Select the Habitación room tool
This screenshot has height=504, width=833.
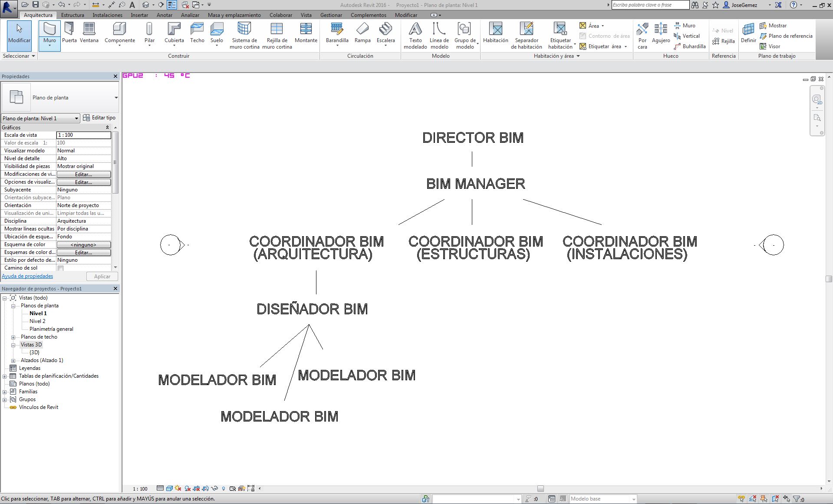[x=495, y=33]
